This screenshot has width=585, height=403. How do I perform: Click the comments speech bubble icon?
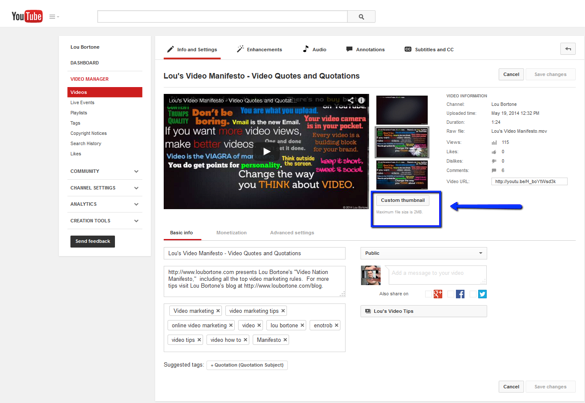coord(494,171)
